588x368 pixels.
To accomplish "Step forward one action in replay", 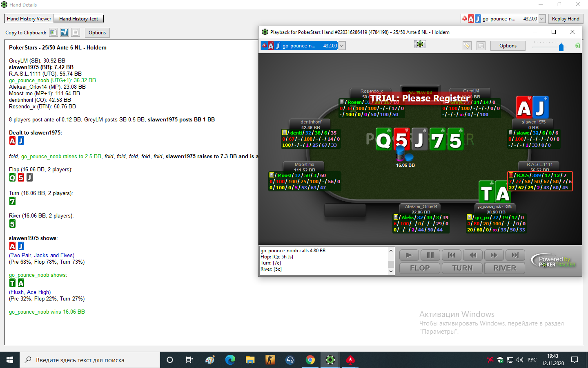I will point(494,255).
